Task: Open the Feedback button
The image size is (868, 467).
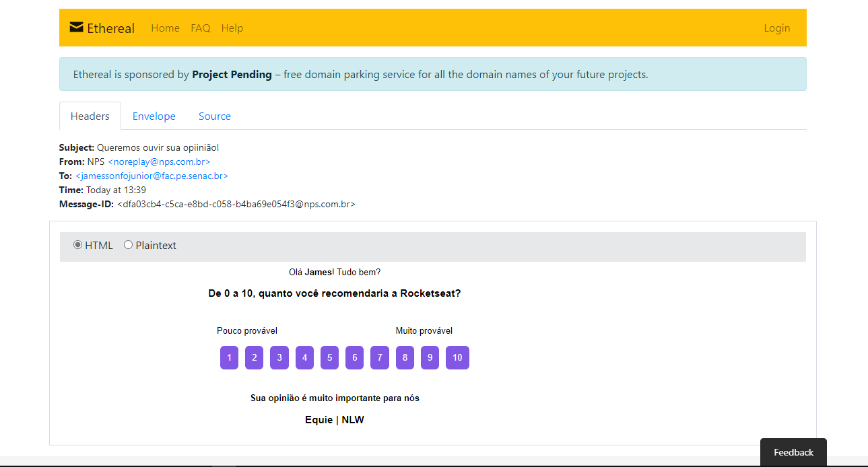Action: 793,452
